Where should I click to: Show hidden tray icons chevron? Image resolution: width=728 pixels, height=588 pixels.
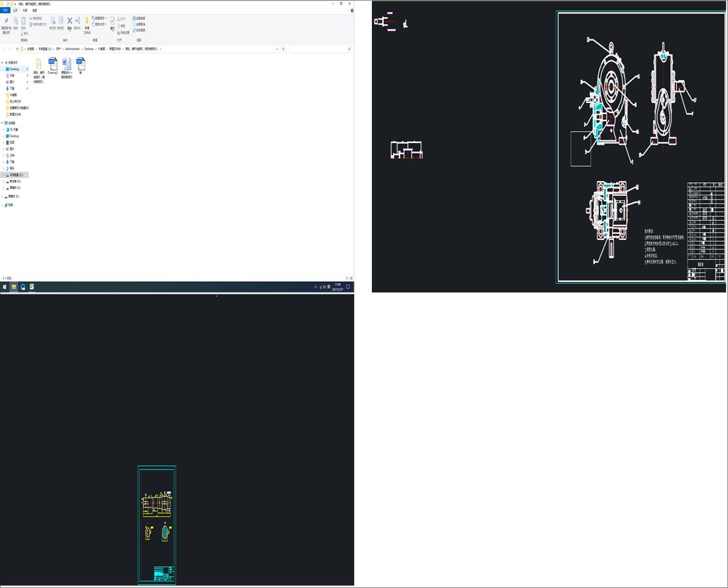[x=315, y=287]
